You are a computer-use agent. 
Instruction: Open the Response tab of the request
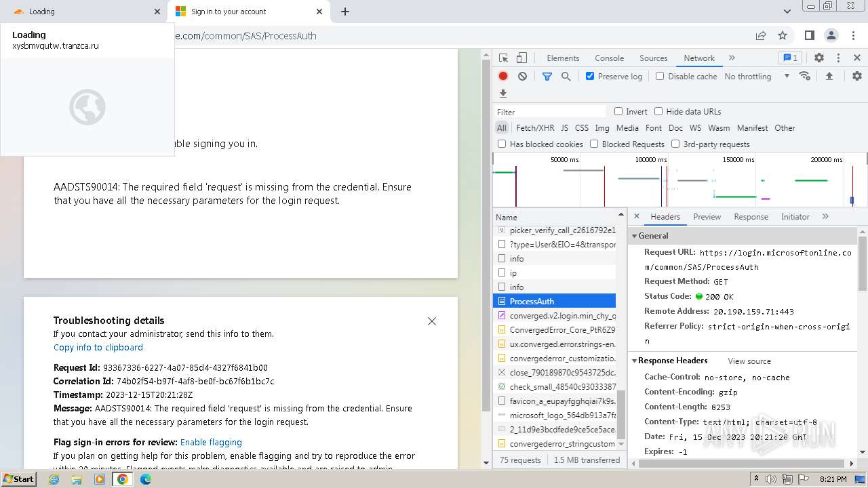(751, 217)
